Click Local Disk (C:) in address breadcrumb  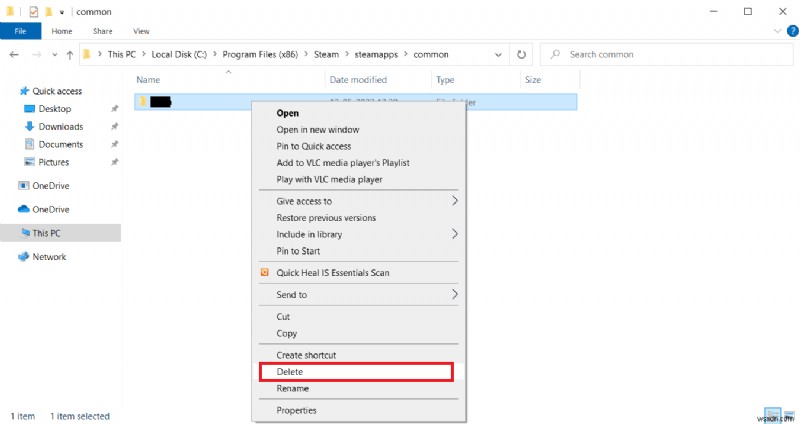179,54
